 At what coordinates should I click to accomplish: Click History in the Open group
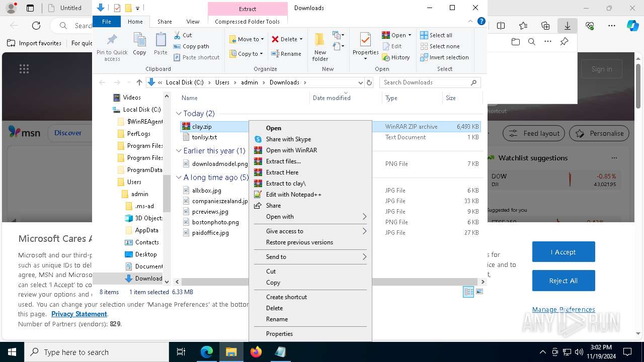396,57
